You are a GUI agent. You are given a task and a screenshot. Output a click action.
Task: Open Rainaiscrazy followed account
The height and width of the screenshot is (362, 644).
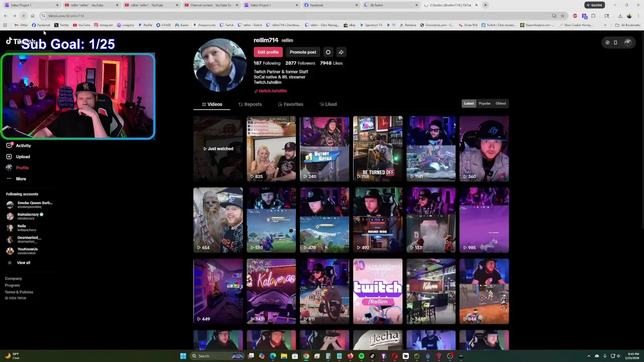tap(25, 216)
